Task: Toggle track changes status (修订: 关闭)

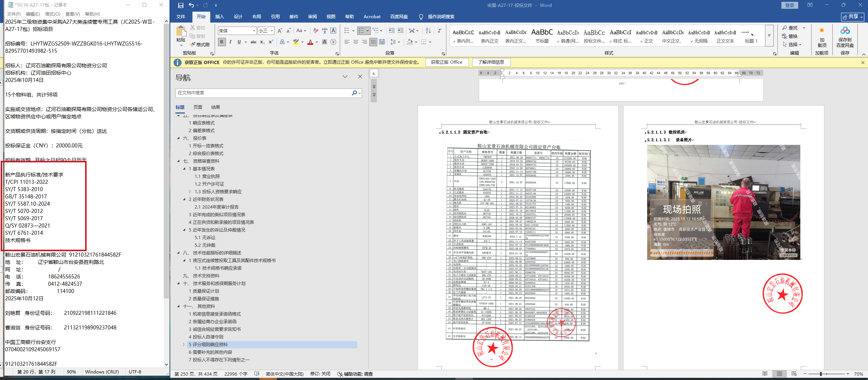Action: 320,374
